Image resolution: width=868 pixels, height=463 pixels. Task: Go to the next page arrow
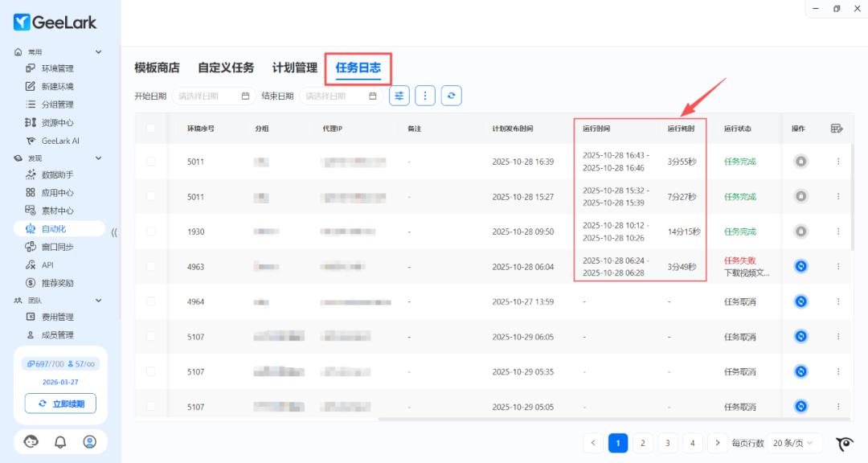click(718, 443)
